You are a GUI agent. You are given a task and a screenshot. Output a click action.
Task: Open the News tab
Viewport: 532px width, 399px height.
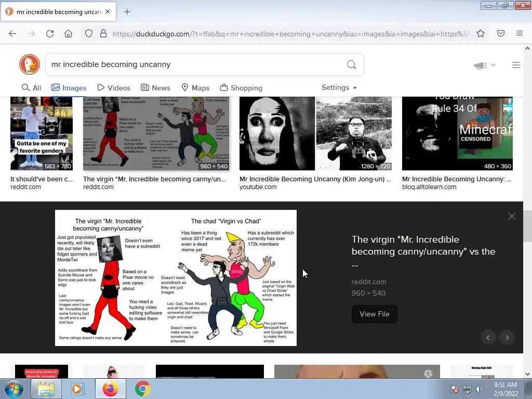155,88
